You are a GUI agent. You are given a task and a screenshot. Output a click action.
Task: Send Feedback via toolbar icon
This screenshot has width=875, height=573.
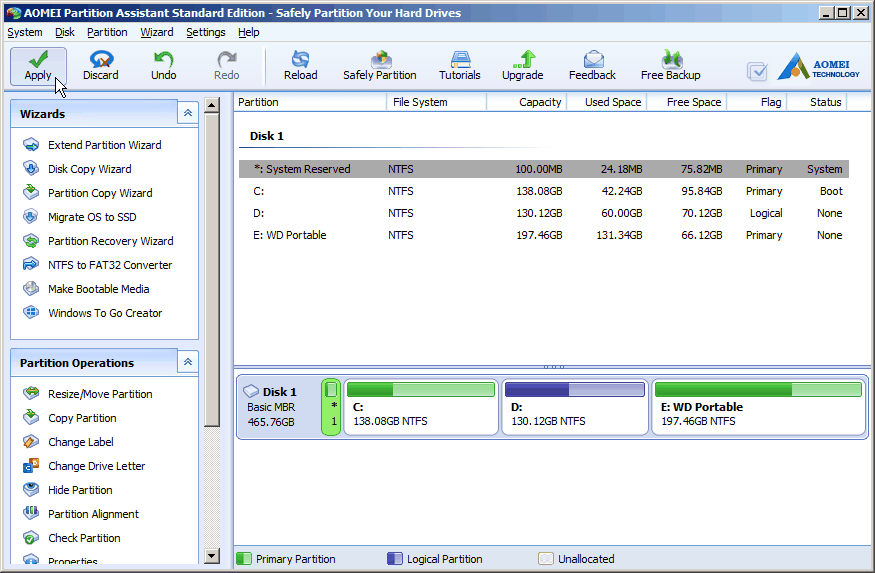click(x=592, y=66)
